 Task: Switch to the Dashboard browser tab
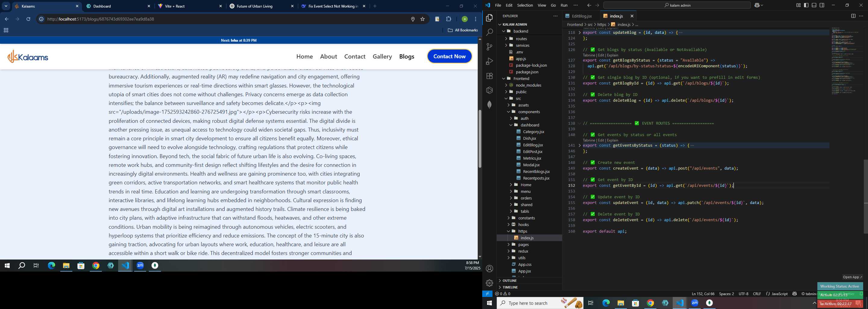point(118,6)
